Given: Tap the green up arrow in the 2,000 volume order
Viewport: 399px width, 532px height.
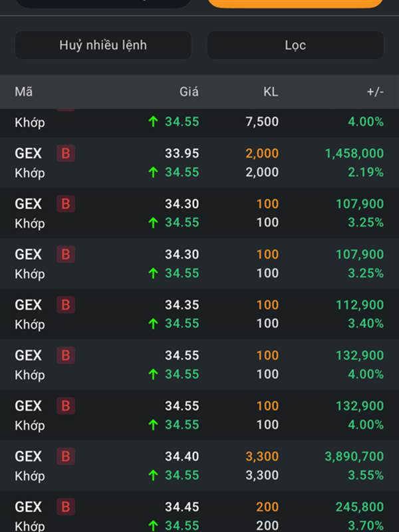Looking at the screenshot, I should pos(154,172).
